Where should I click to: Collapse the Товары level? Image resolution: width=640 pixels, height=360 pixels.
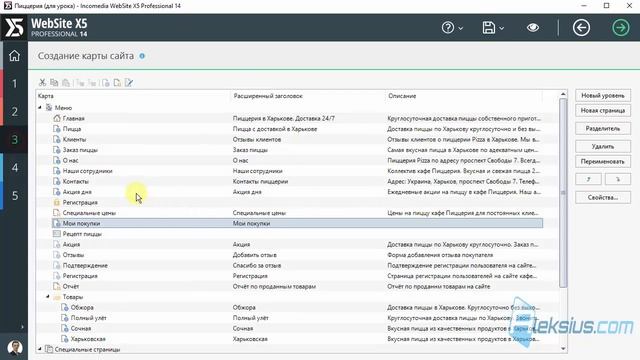click(48, 297)
